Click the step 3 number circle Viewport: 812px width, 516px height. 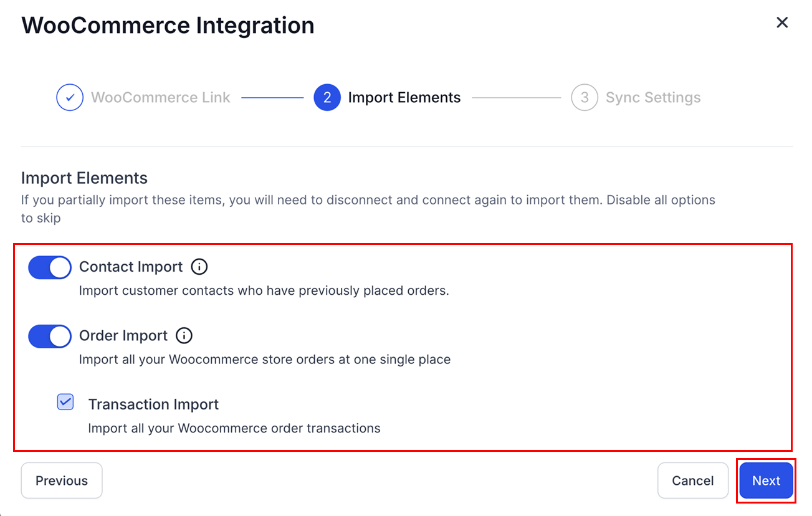pos(584,98)
